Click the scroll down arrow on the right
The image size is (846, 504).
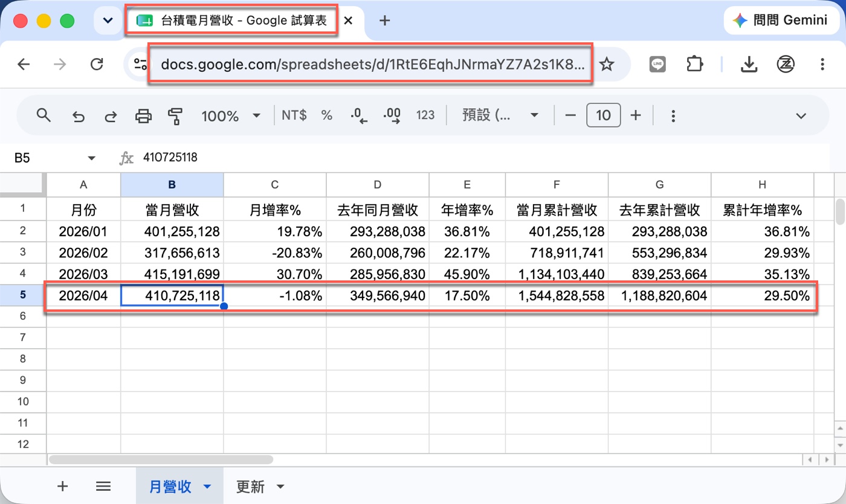click(840, 445)
